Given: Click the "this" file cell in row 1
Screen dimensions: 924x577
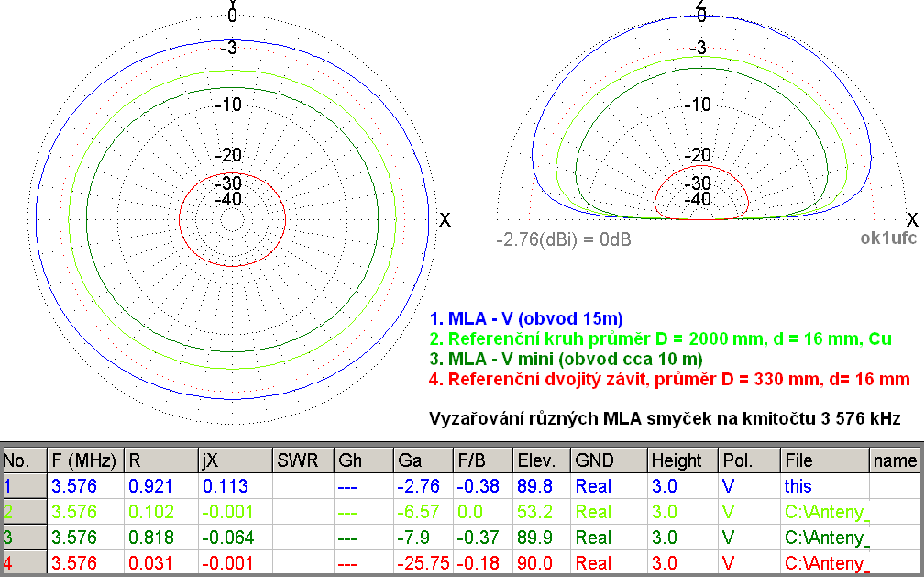Looking at the screenshot, I should pyautogui.click(x=797, y=485).
